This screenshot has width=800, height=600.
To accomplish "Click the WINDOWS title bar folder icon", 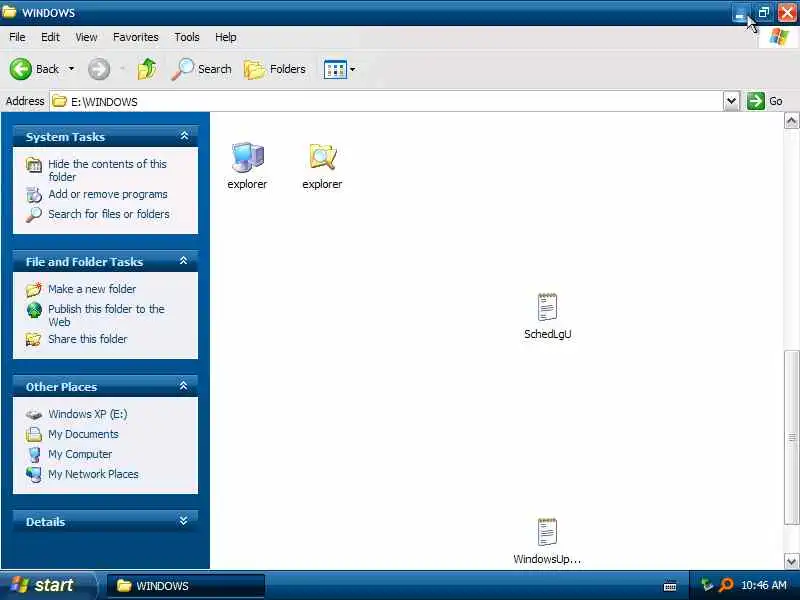I will pyautogui.click(x=9, y=11).
